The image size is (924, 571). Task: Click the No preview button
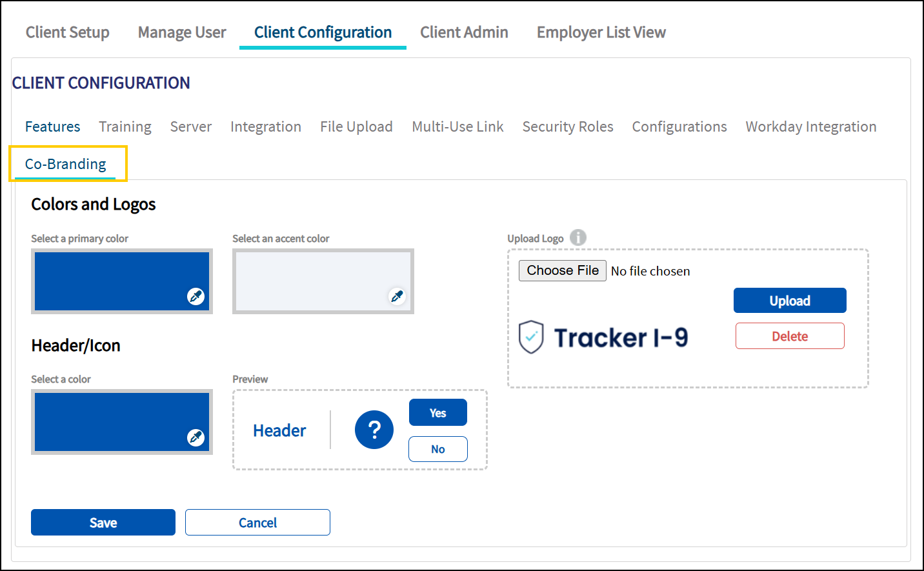point(437,449)
